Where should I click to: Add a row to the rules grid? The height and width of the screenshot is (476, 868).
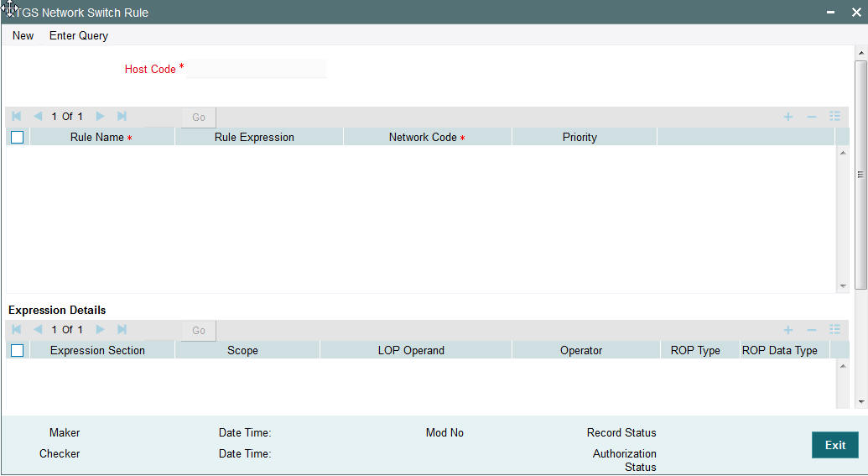[788, 117]
